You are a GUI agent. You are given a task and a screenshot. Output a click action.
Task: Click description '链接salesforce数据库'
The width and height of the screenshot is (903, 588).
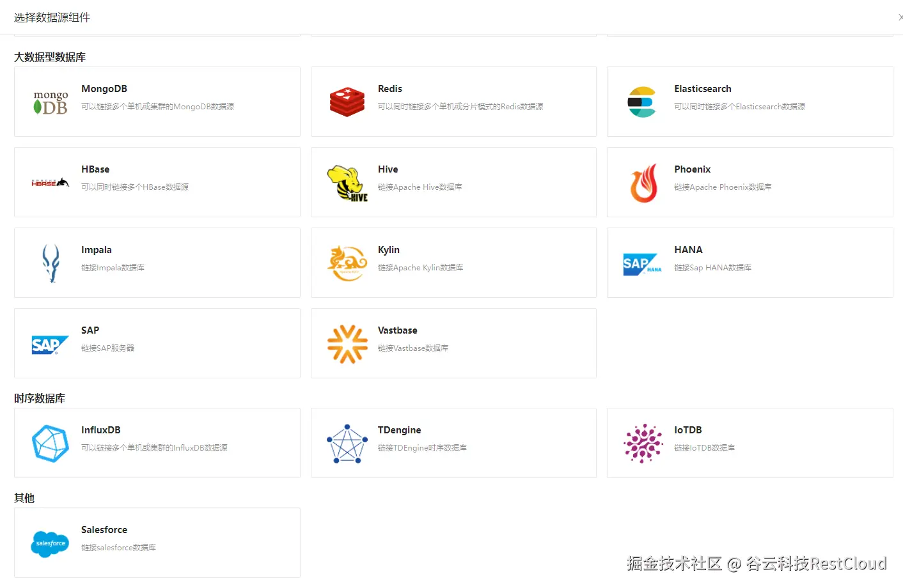118,548
